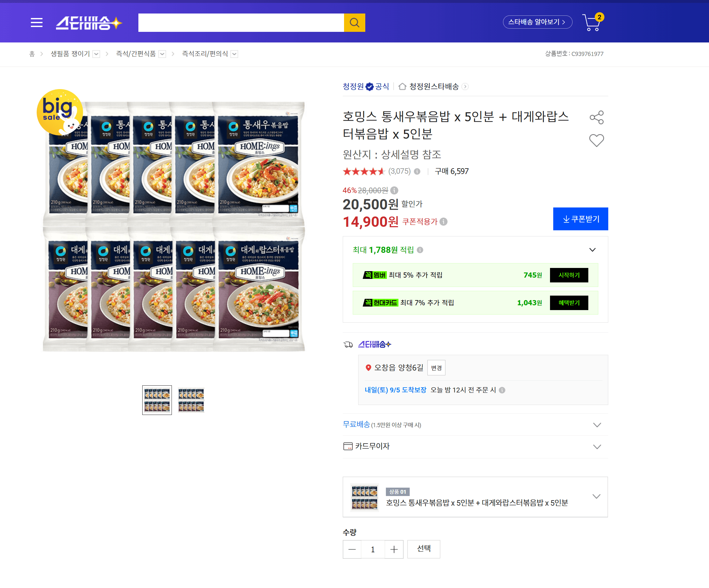Image resolution: width=709 pixels, height=588 pixels.
Task: Click the 꼭 현대카드 badge
Action: pyautogui.click(x=380, y=303)
